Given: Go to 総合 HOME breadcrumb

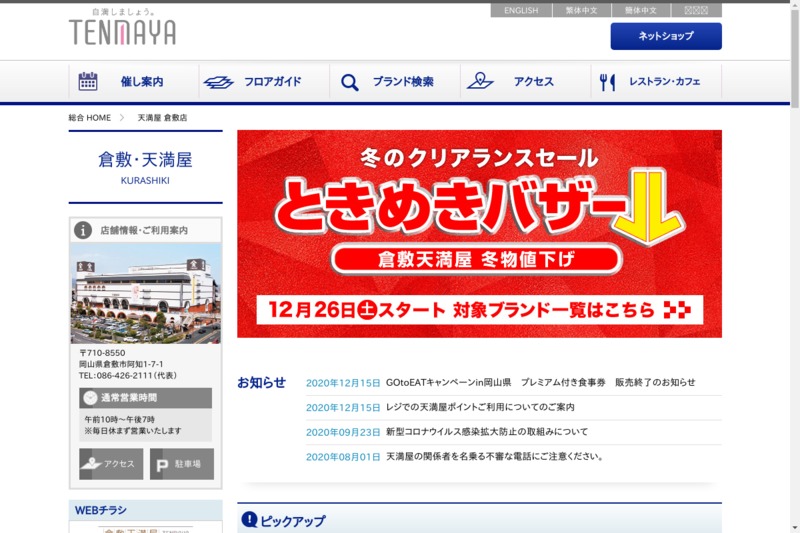Looking at the screenshot, I should 90,118.
